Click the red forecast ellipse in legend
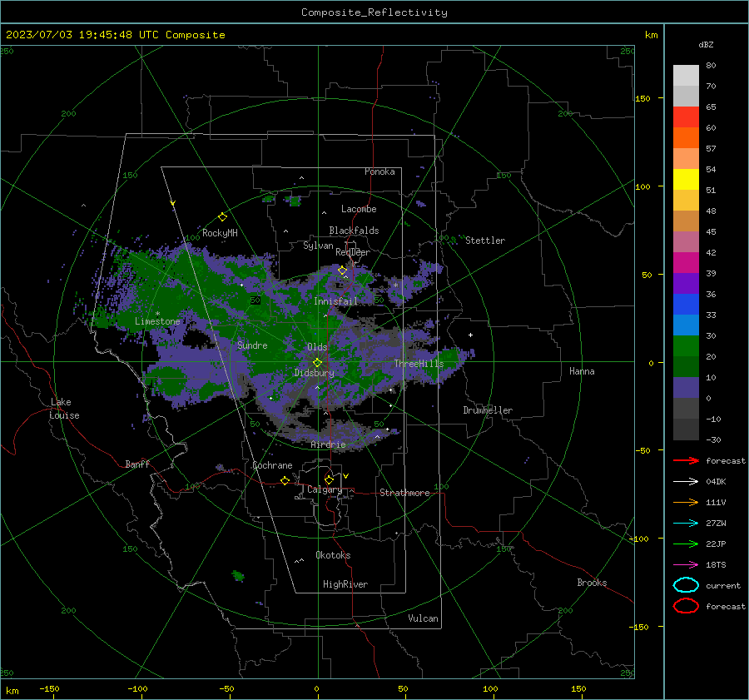 (x=686, y=606)
